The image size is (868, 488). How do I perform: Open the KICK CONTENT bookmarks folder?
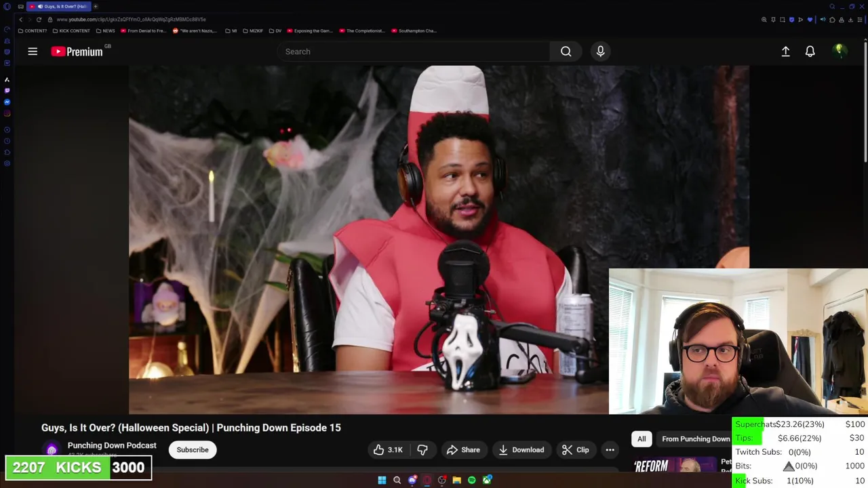(x=71, y=30)
